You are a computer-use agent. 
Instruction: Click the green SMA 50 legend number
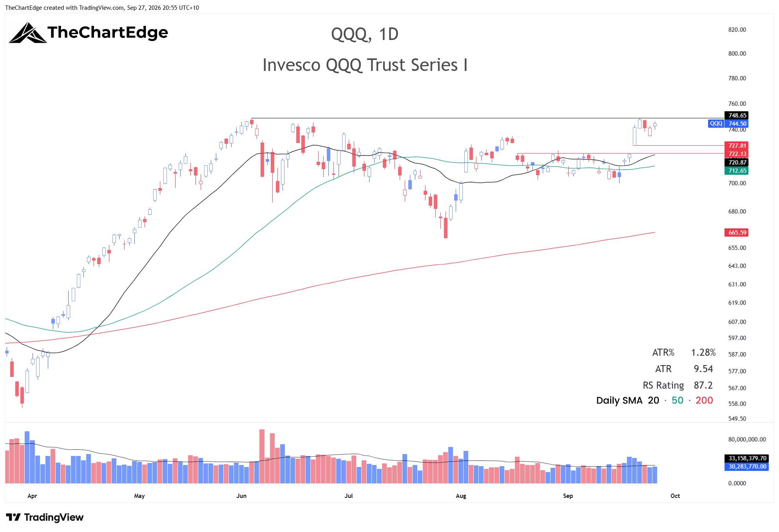(x=678, y=400)
